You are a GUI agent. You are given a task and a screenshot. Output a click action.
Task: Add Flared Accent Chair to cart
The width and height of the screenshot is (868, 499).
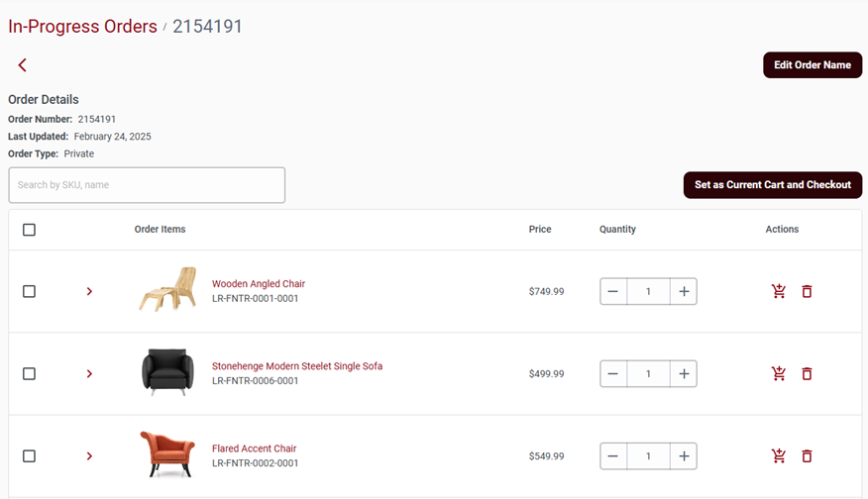[779, 455]
